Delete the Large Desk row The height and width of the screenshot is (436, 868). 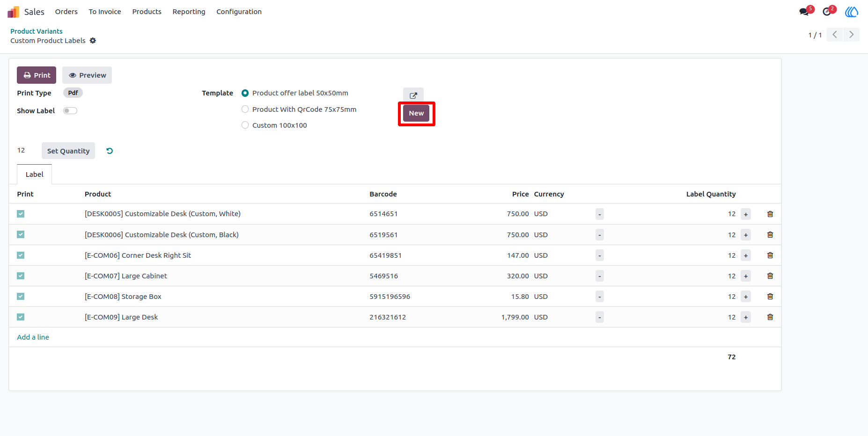click(x=770, y=317)
